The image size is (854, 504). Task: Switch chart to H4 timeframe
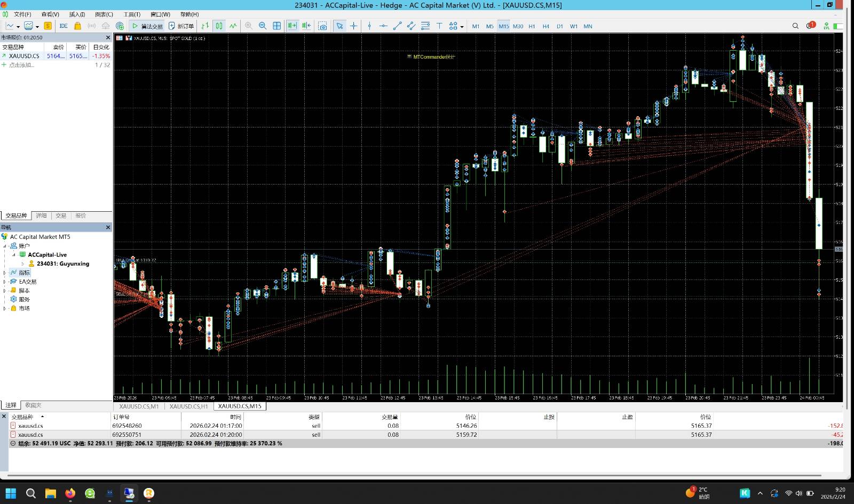click(545, 26)
